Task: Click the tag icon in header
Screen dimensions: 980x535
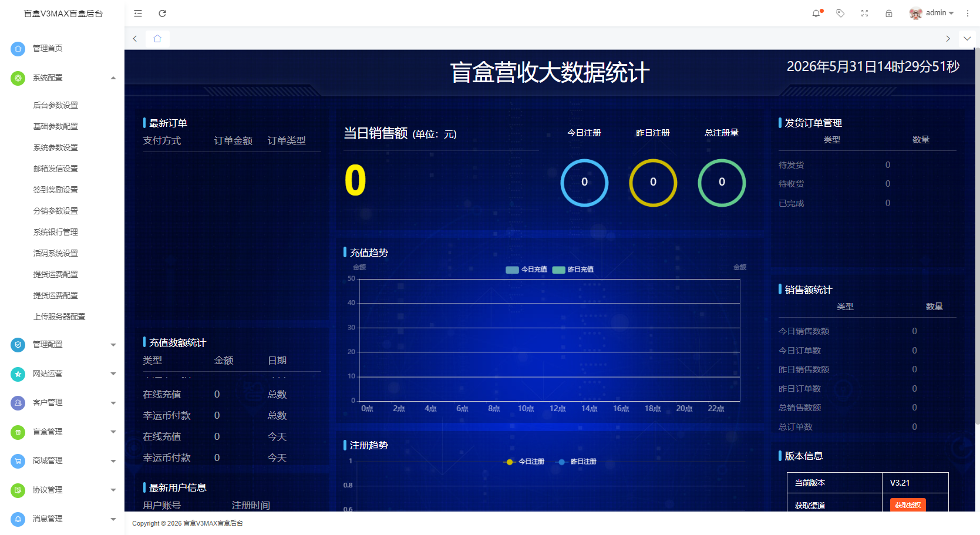Action: click(x=840, y=14)
